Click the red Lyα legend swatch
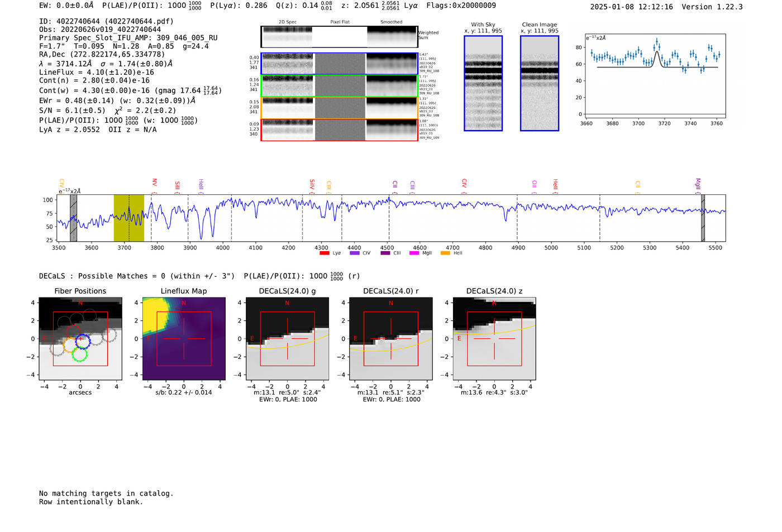 coord(324,253)
